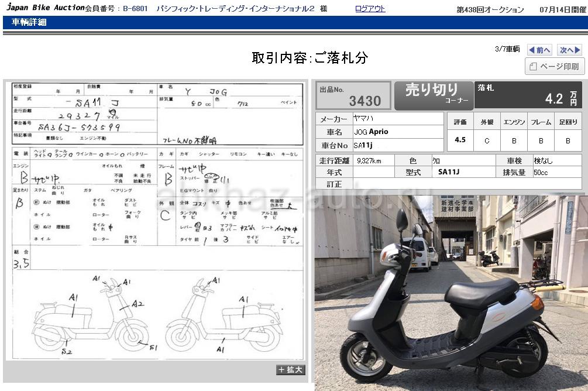Go to previous vehicle with 前へ
The image size is (588, 391).
[539, 50]
